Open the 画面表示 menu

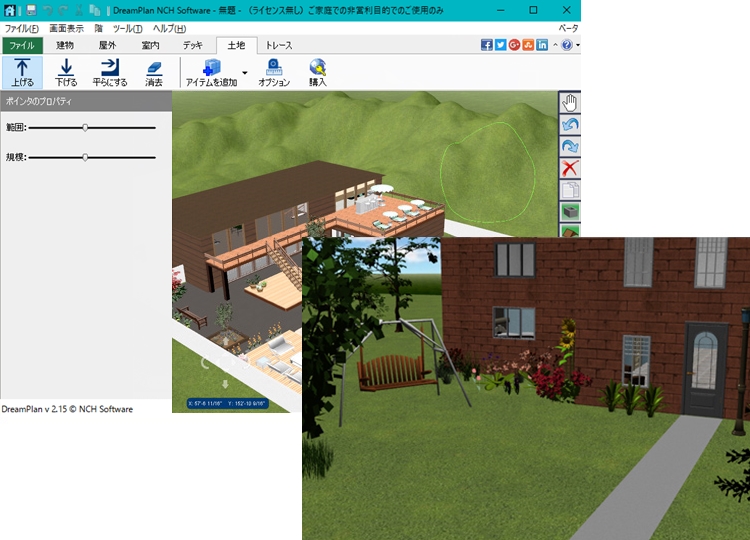66,29
